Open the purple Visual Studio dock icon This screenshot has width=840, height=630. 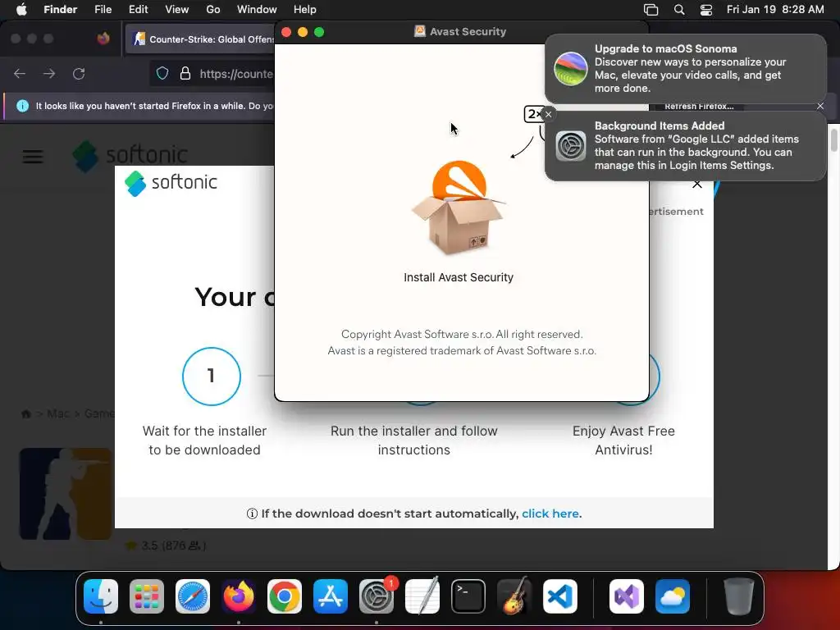click(626, 596)
